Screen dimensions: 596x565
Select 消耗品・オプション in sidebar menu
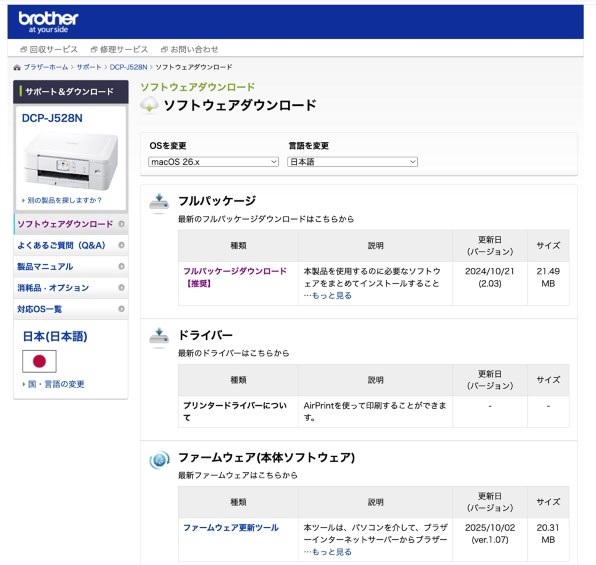71,288
